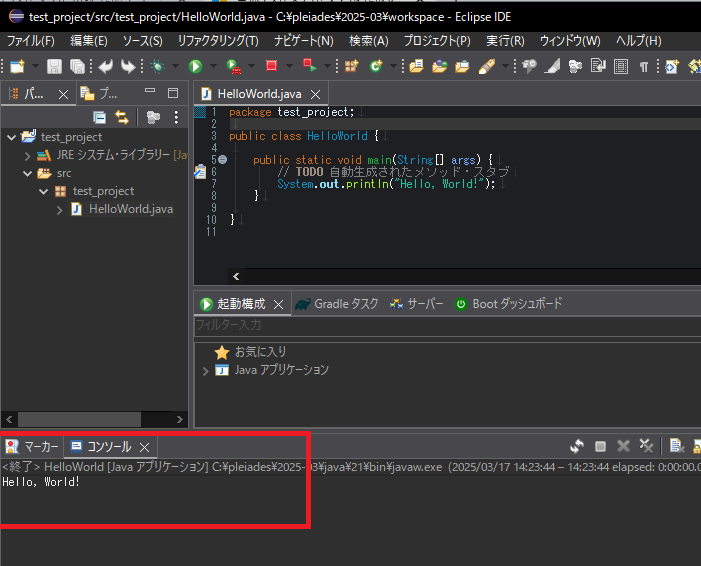The image size is (701, 566).
Task: Open the 編集(E) menu
Action: pyautogui.click(x=89, y=41)
